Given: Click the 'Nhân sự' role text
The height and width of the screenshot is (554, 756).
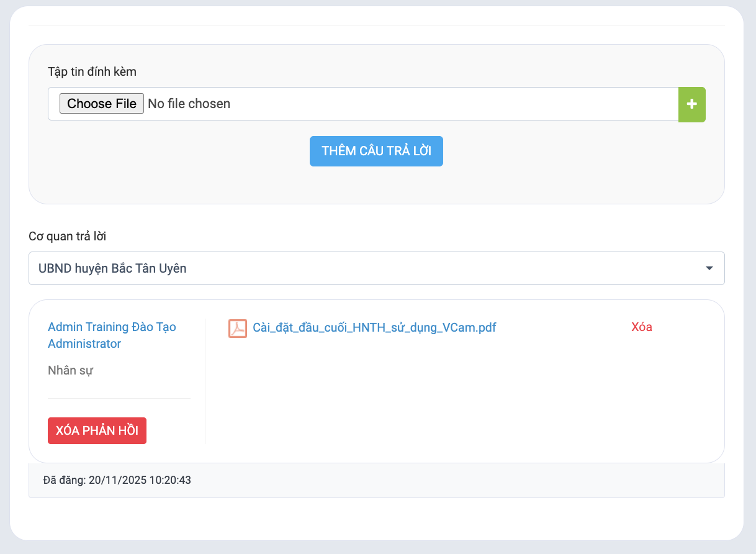Looking at the screenshot, I should point(70,371).
